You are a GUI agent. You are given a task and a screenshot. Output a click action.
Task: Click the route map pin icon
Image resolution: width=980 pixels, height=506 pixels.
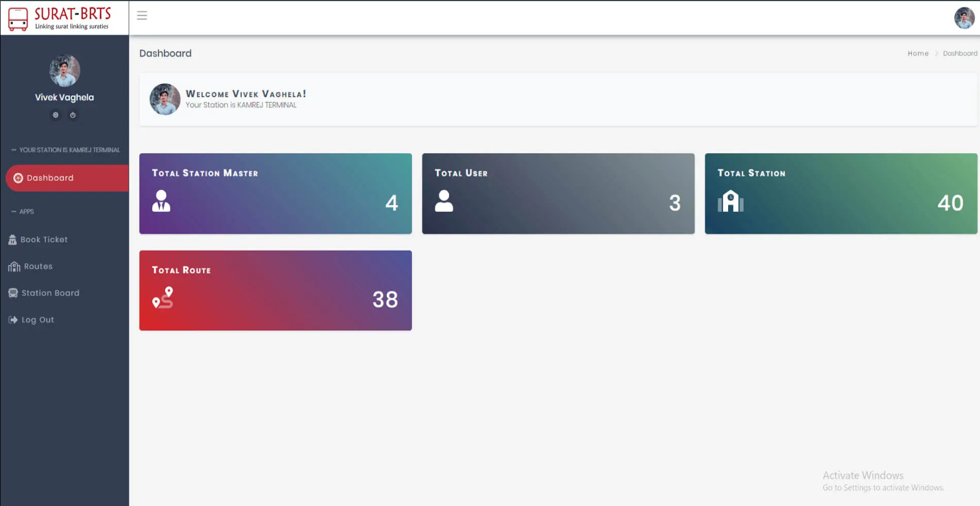click(x=163, y=298)
